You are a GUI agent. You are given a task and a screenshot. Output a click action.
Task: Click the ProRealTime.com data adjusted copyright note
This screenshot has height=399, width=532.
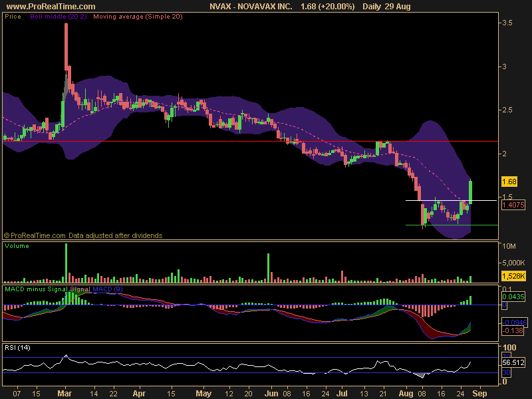pyautogui.click(x=83, y=235)
